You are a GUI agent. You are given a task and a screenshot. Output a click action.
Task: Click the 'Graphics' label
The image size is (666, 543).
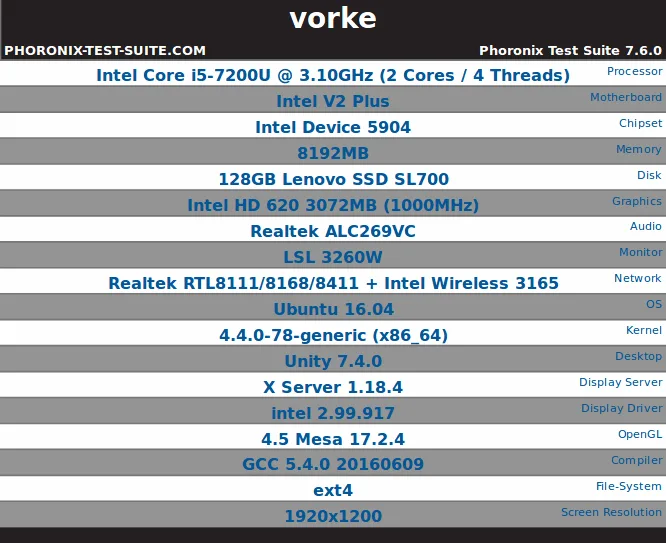point(637,201)
